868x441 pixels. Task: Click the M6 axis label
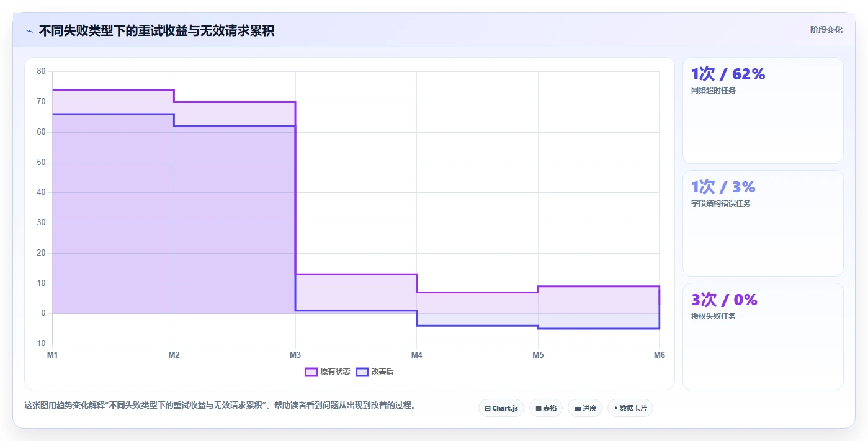click(660, 355)
